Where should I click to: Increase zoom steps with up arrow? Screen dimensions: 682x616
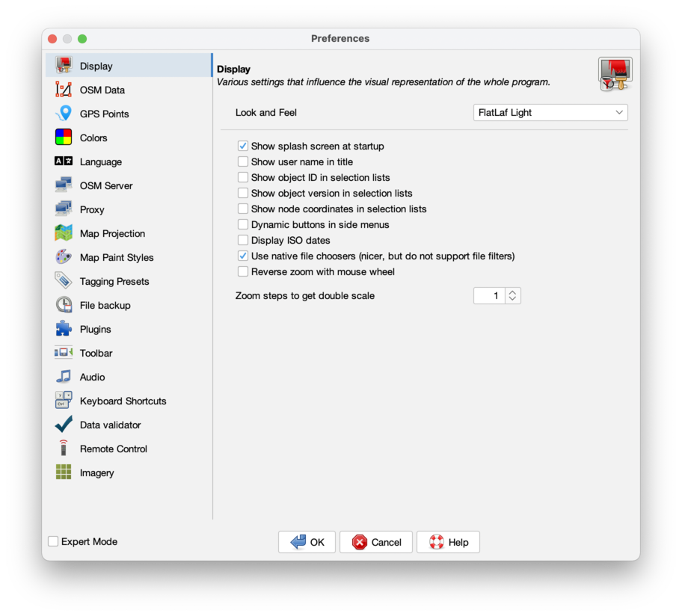(512, 292)
